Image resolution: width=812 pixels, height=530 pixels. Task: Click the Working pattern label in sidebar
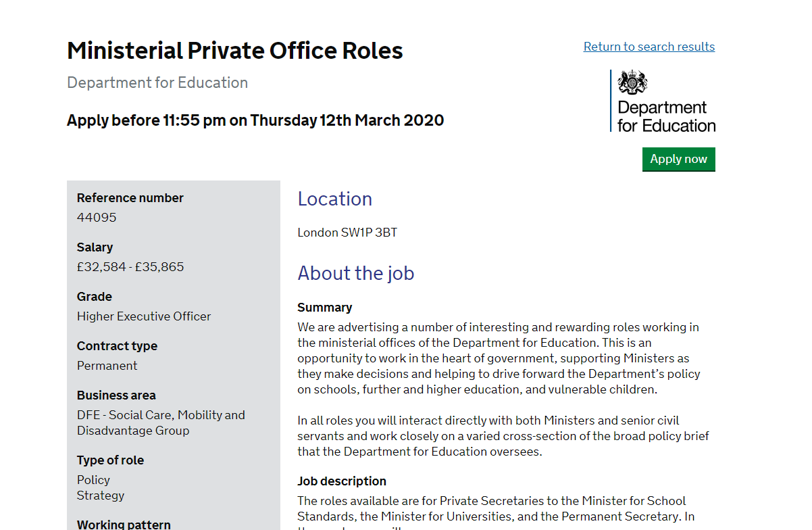click(x=124, y=524)
